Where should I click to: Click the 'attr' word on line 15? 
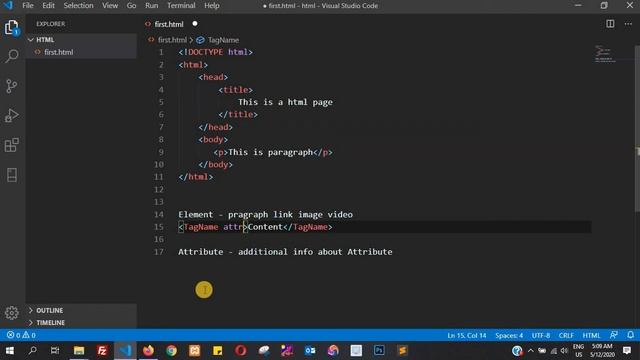click(x=233, y=227)
